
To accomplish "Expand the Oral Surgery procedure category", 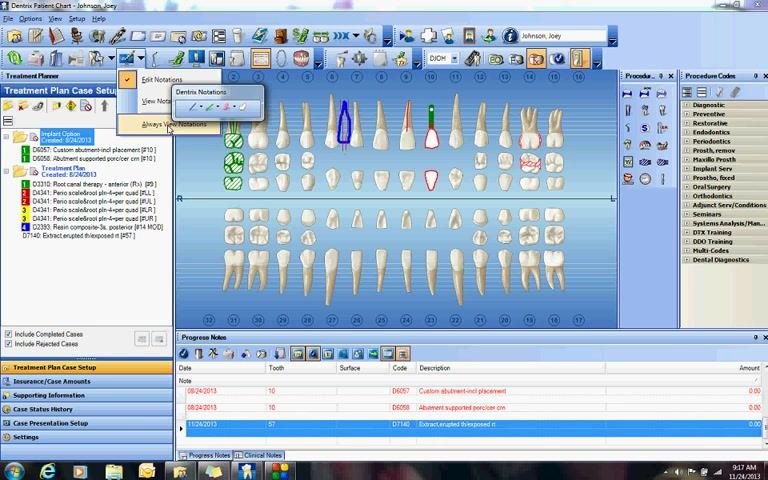I will coord(686,187).
